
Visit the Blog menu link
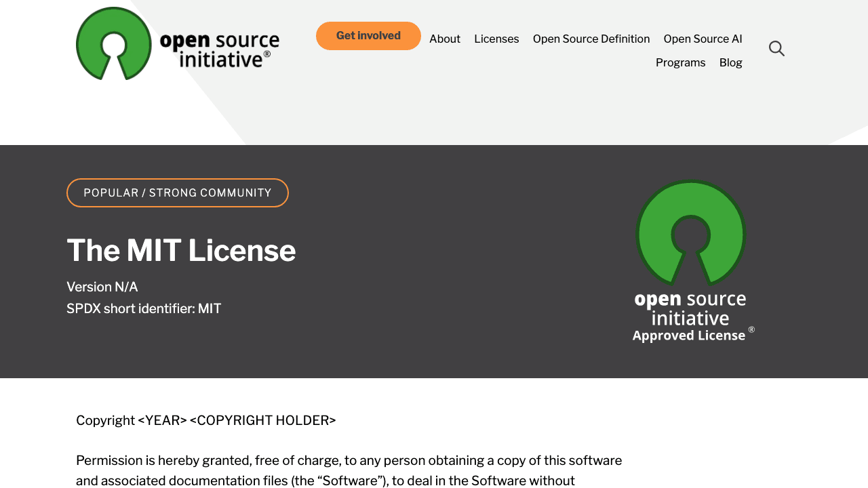(730, 62)
